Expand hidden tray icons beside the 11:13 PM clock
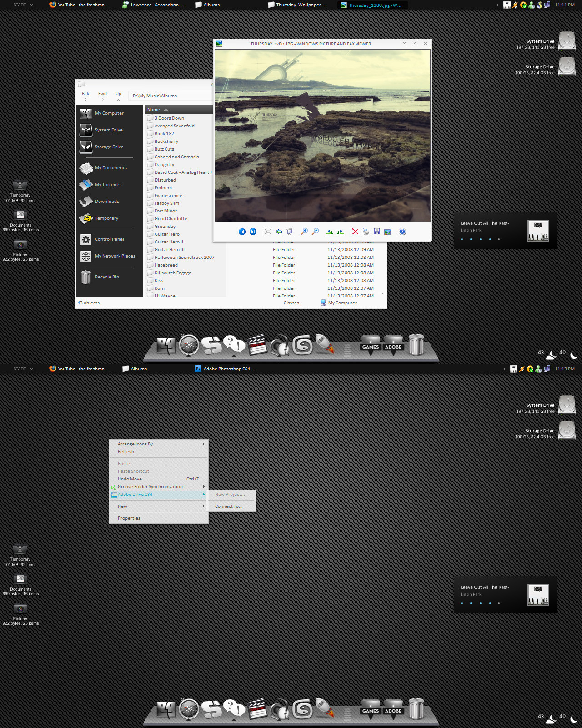The width and height of the screenshot is (582, 728). 504,369
